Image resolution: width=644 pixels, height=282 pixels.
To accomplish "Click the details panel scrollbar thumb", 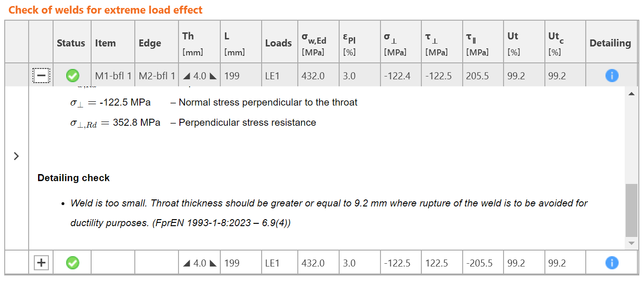I will pyautogui.click(x=631, y=210).
